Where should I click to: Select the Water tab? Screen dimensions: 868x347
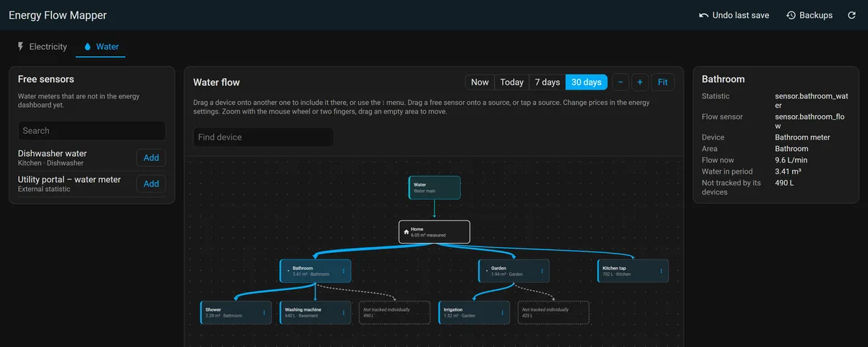coord(101,46)
